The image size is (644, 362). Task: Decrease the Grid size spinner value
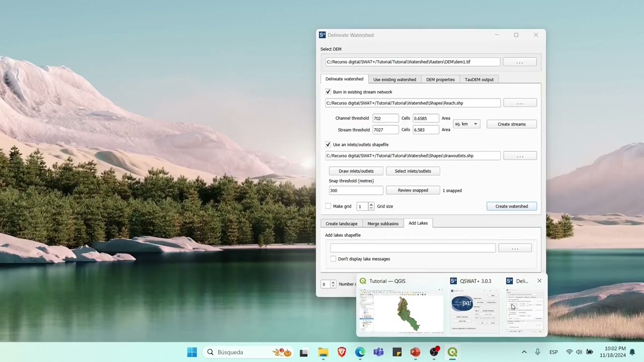click(371, 208)
